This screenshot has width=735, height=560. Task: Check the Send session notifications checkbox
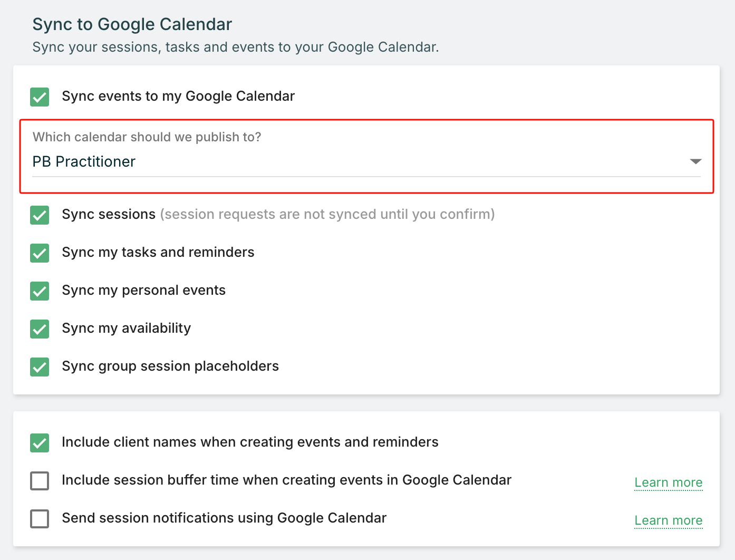pyautogui.click(x=40, y=519)
